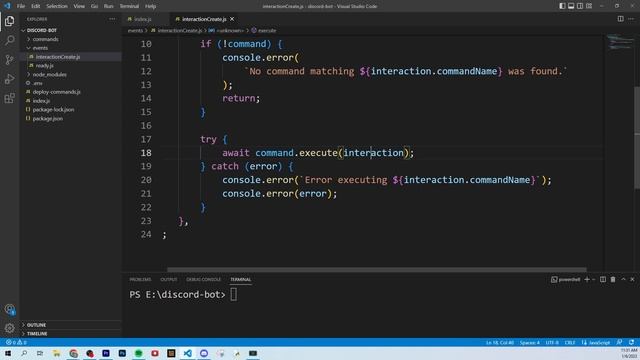Close the interactionCreate.js tab
The width and height of the screenshot is (640, 360).
[x=232, y=19]
